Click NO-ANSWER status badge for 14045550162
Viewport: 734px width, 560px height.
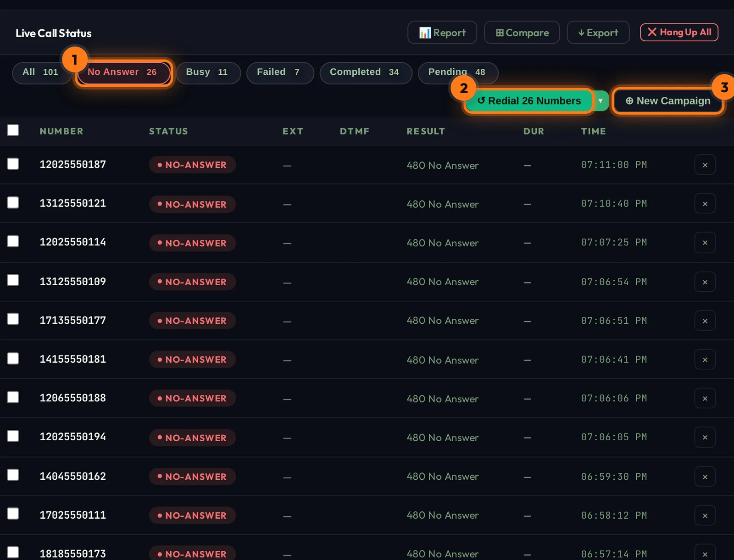[192, 477]
